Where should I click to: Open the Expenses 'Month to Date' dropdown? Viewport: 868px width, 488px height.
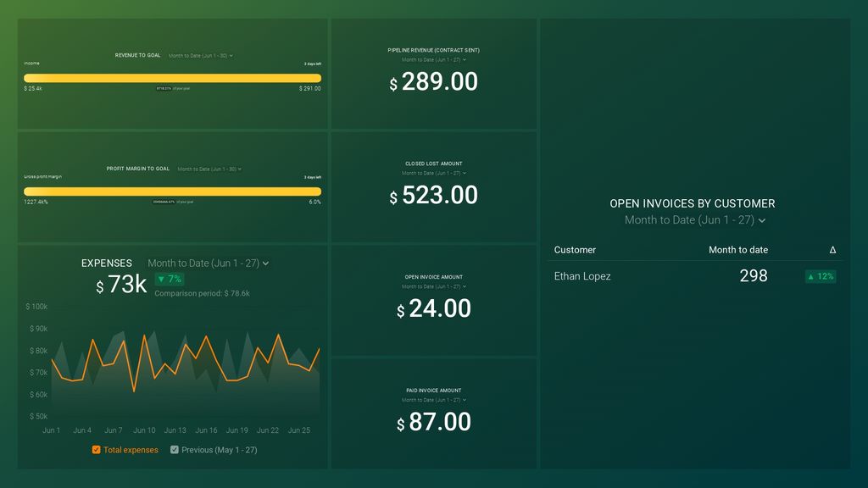click(x=209, y=263)
